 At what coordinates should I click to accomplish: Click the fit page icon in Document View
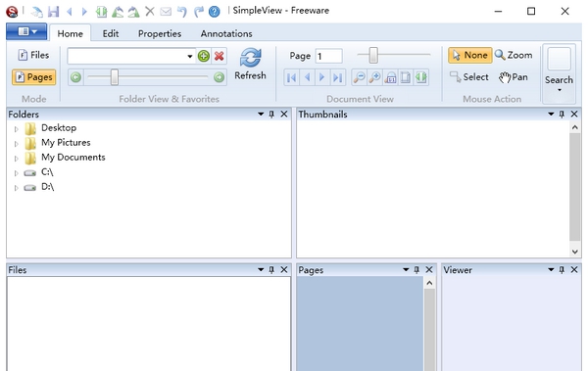tap(406, 77)
